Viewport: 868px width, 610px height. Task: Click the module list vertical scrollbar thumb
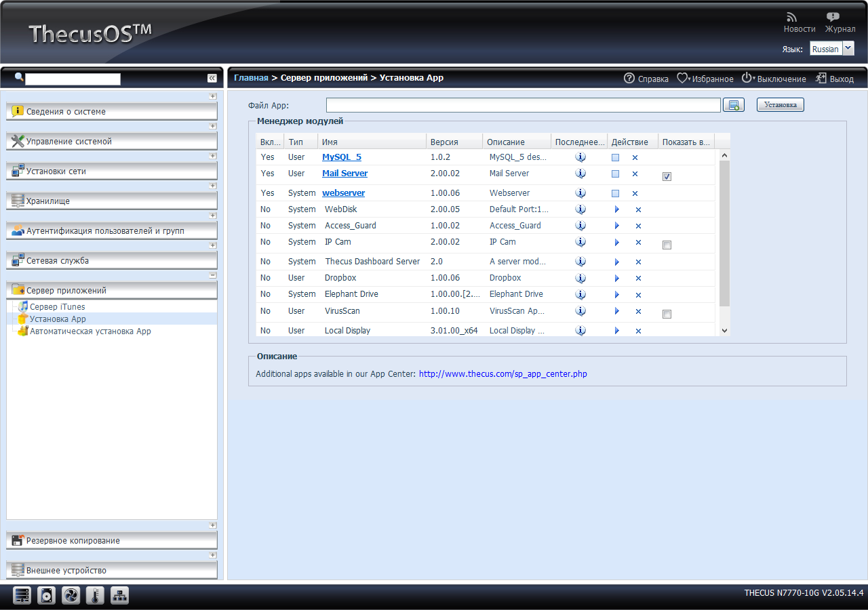coord(724,234)
